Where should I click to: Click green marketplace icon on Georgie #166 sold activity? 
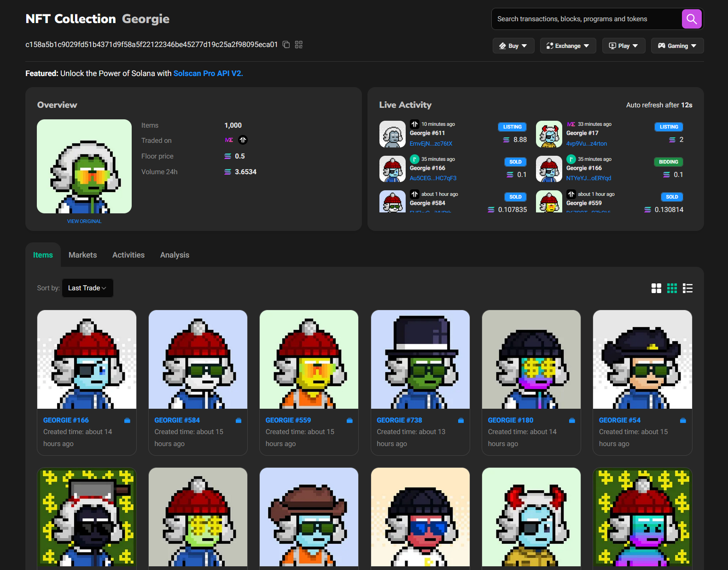414,159
